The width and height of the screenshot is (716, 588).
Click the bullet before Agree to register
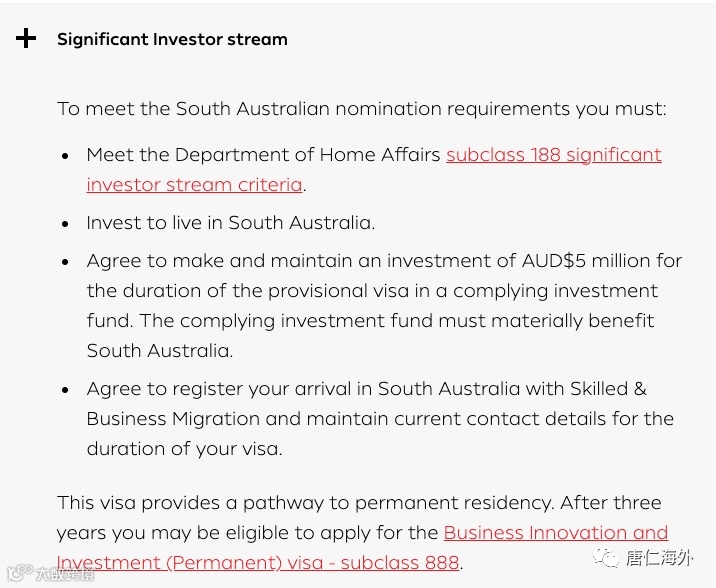(65, 390)
